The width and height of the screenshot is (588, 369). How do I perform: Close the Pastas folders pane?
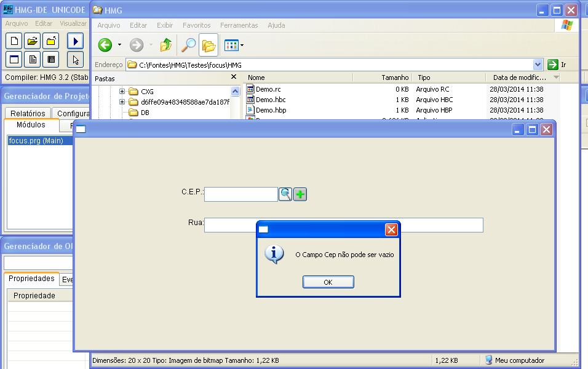coord(234,77)
